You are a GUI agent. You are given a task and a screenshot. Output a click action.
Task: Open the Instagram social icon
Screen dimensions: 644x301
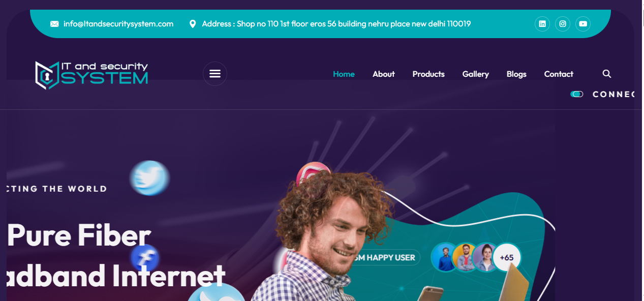(563, 24)
